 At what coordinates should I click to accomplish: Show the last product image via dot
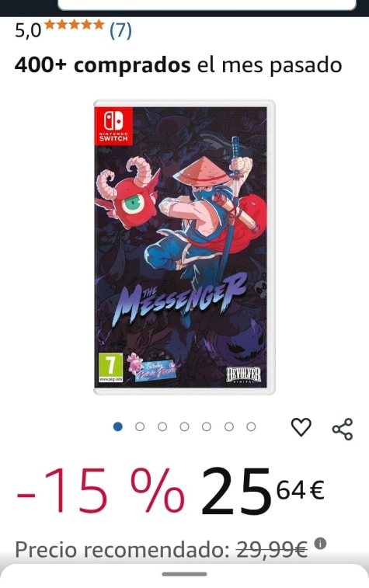(x=251, y=426)
